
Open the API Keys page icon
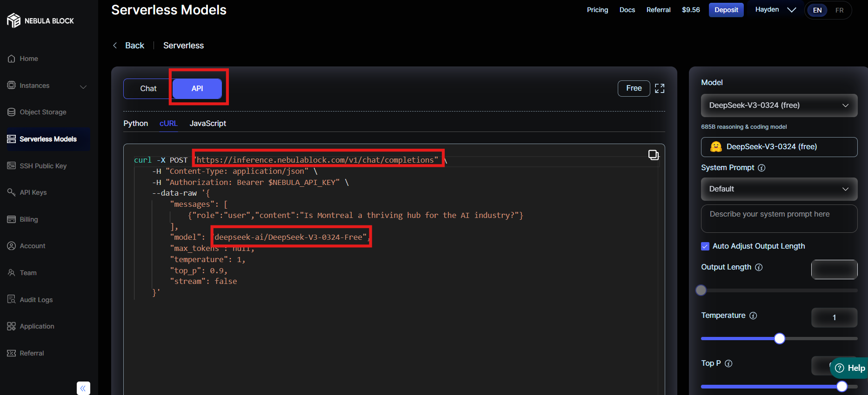coord(12,192)
